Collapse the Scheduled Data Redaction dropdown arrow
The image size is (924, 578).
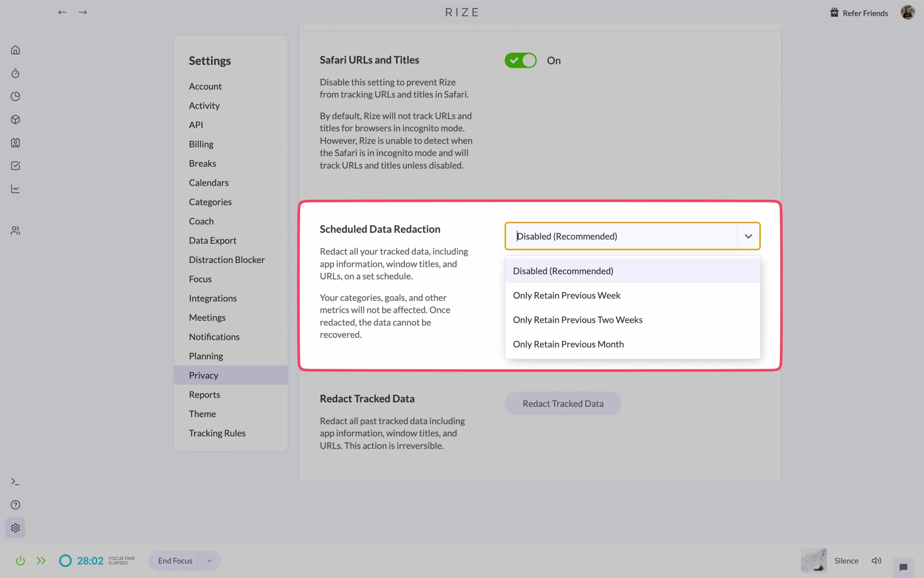pos(748,236)
